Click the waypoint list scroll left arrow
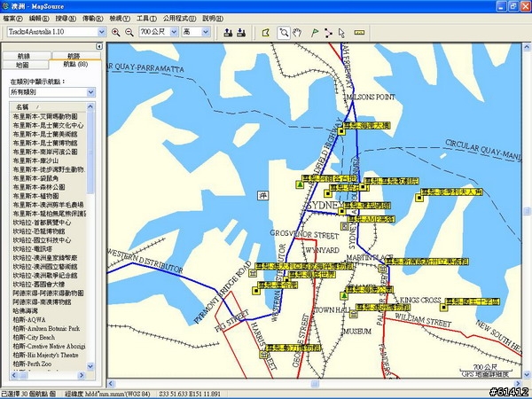Viewport: 532px width, 399px height. click(x=14, y=375)
